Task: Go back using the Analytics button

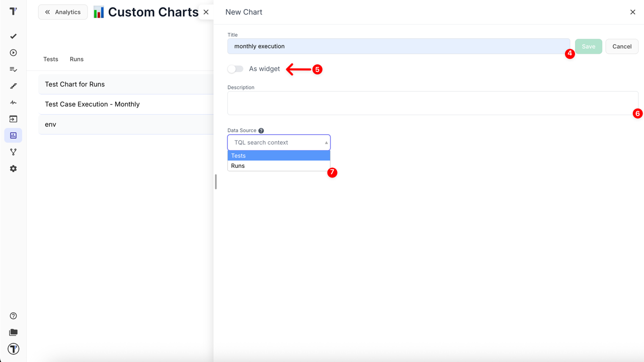Action: click(x=63, y=12)
